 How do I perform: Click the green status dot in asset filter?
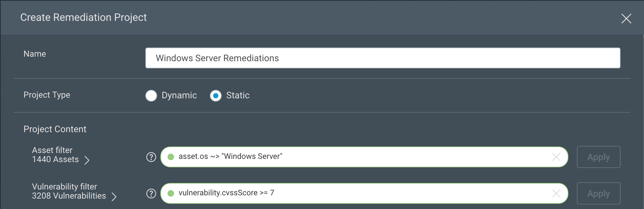(x=171, y=157)
